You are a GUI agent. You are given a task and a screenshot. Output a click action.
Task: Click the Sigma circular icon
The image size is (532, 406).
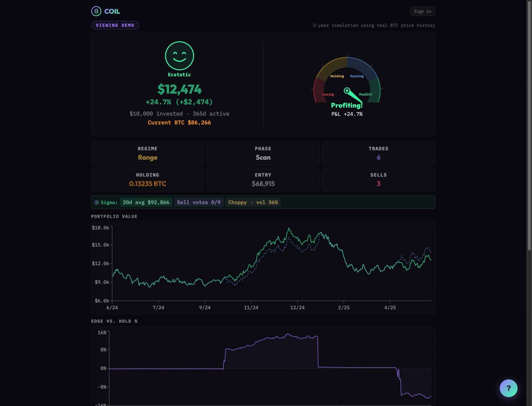point(96,202)
